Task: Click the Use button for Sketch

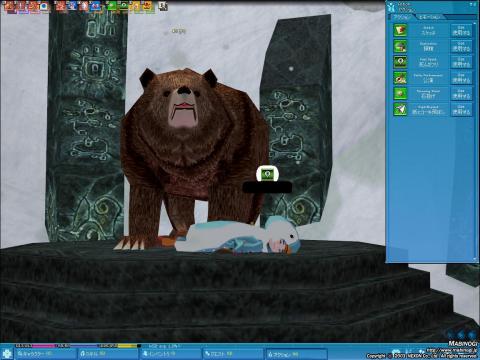Action: point(461,30)
